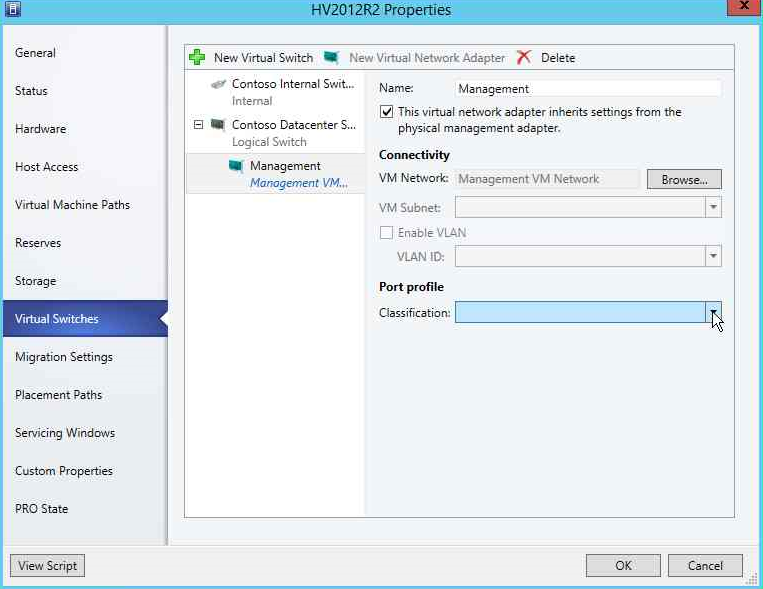Open the General properties page

tap(36, 53)
